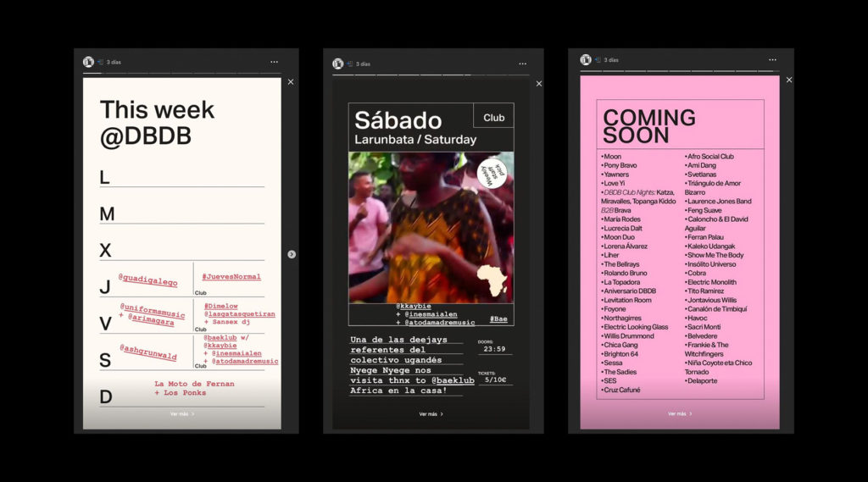Click the Club label in the Sábado header

pyautogui.click(x=494, y=117)
